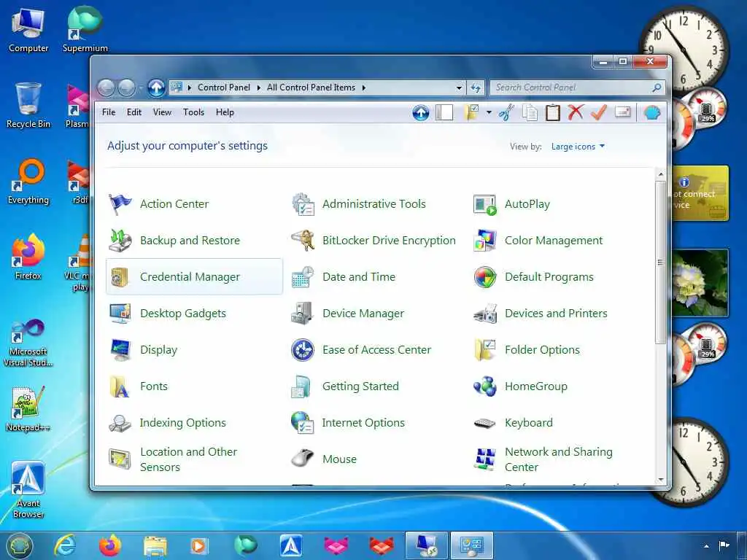Click the Paste clipboard toolbar icon
The image size is (747, 560).
click(553, 113)
